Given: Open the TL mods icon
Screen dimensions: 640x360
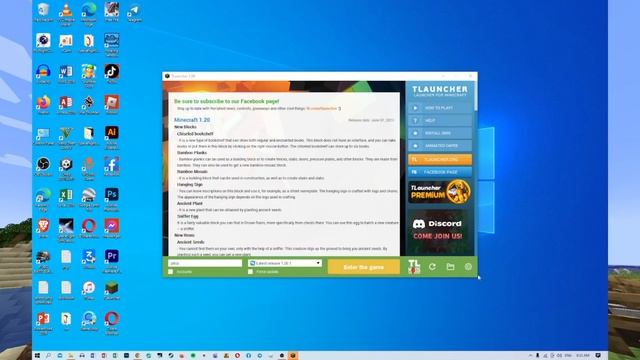Looking at the screenshot, I should (414, 267).
